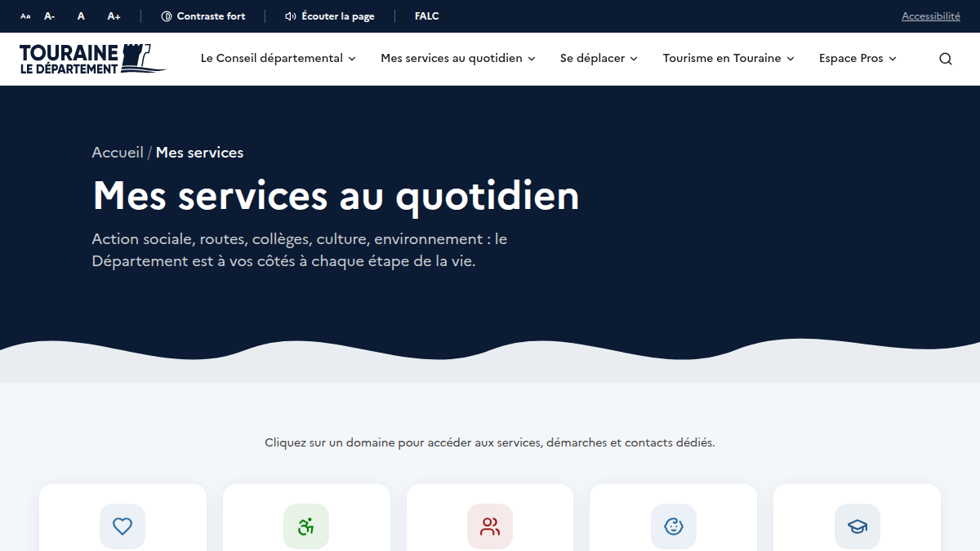This screenshot has height=551, width=980.
Task: Open the search magnifier icon
Action: pyautogui.click(x=946, y=59)
